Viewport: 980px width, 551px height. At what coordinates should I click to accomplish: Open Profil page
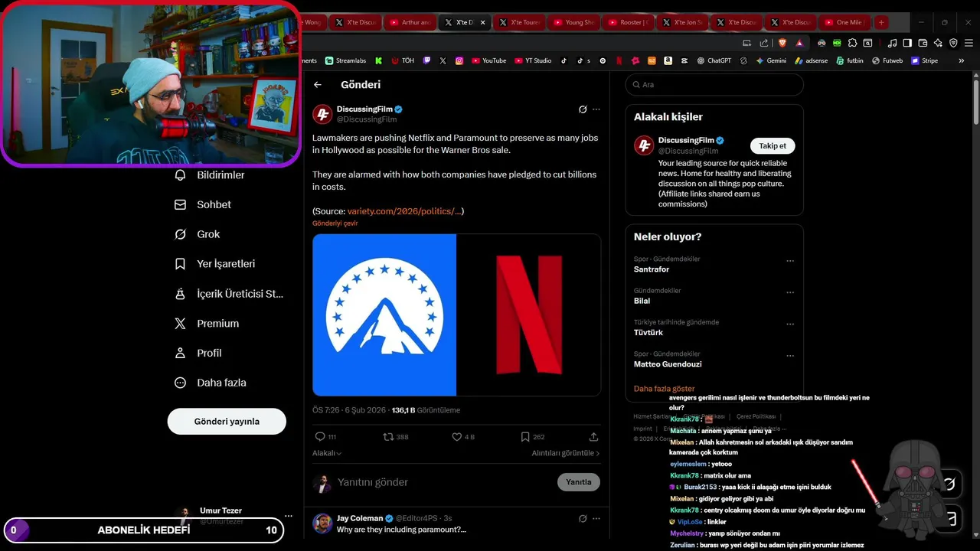click(x=198, y=354)
